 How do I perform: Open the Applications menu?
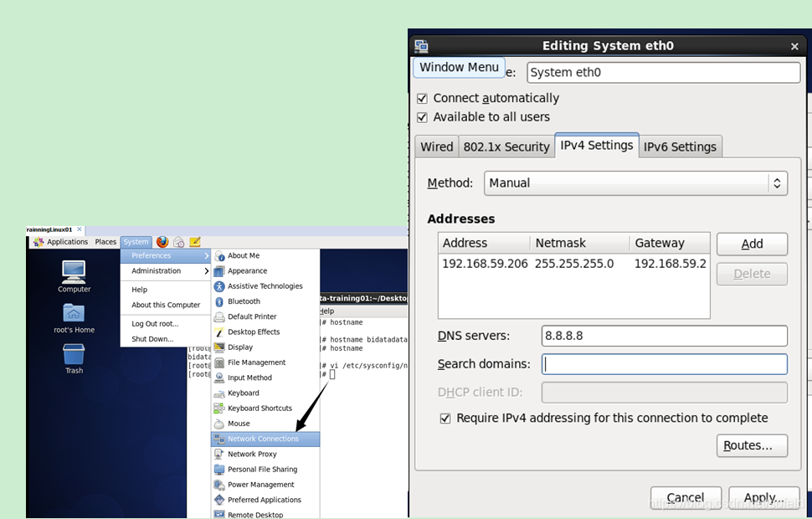[x=61, y=242]
